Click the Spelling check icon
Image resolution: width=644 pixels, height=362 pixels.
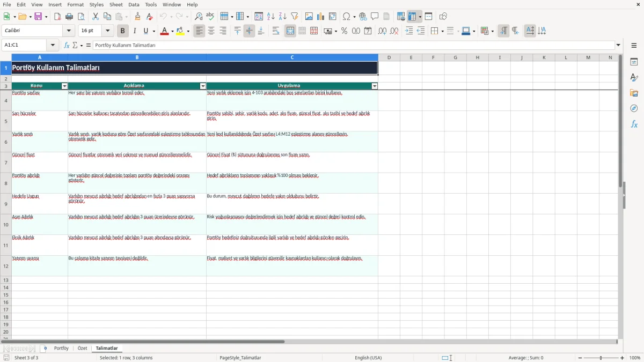click(x=210, y=17)
